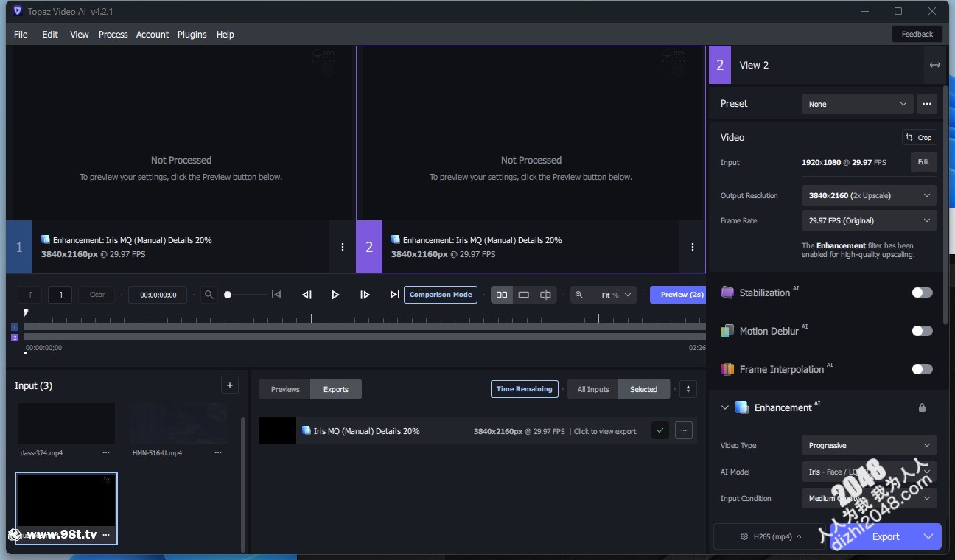Open the Account menu

153,35
